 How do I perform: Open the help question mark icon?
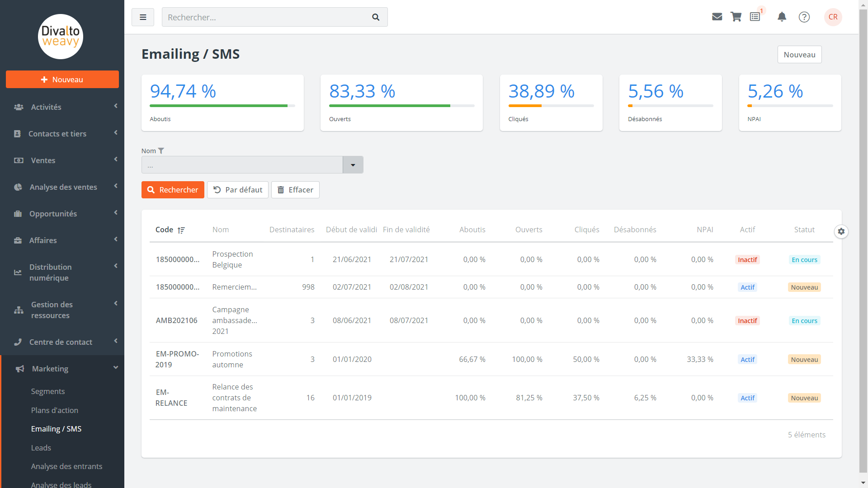pyautogui.click(x=804, y=17)
